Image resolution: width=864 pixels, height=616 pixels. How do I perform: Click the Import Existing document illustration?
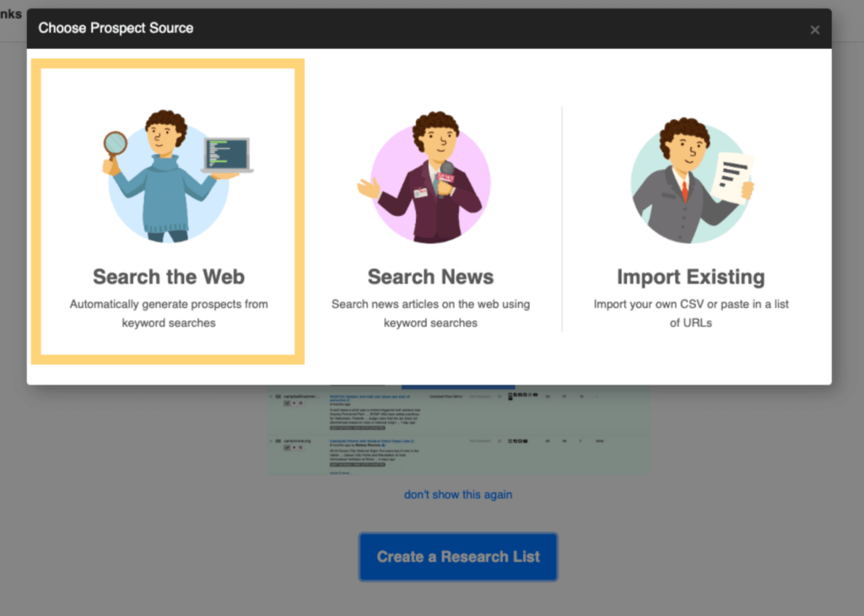click(x=692, y=173)
